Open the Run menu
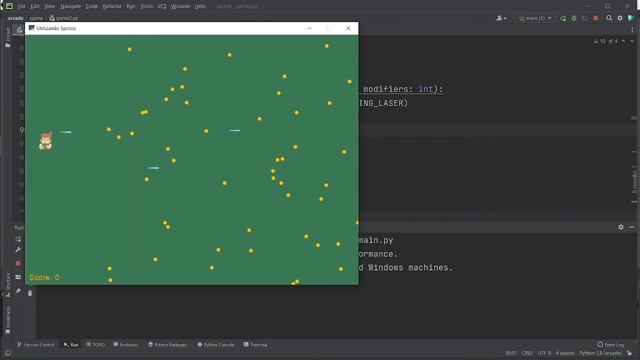 (x=131, y=7)
